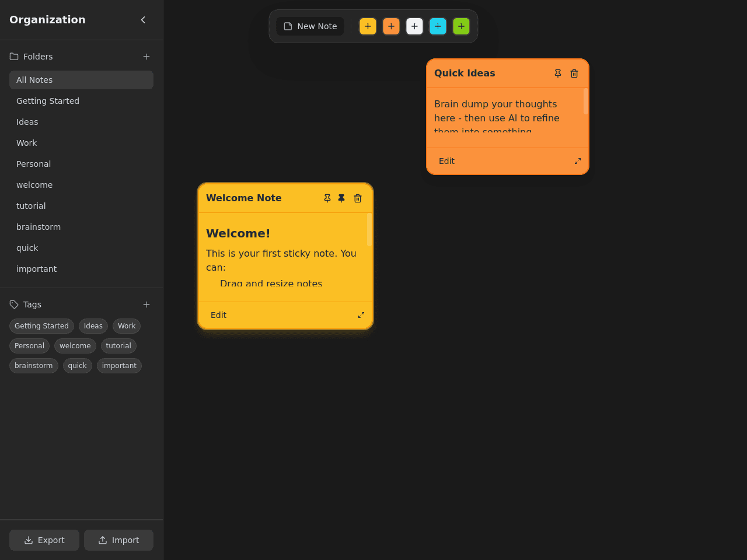Add a green sticky note
This screenshot has width=747, height=560.
pos(461,26)
